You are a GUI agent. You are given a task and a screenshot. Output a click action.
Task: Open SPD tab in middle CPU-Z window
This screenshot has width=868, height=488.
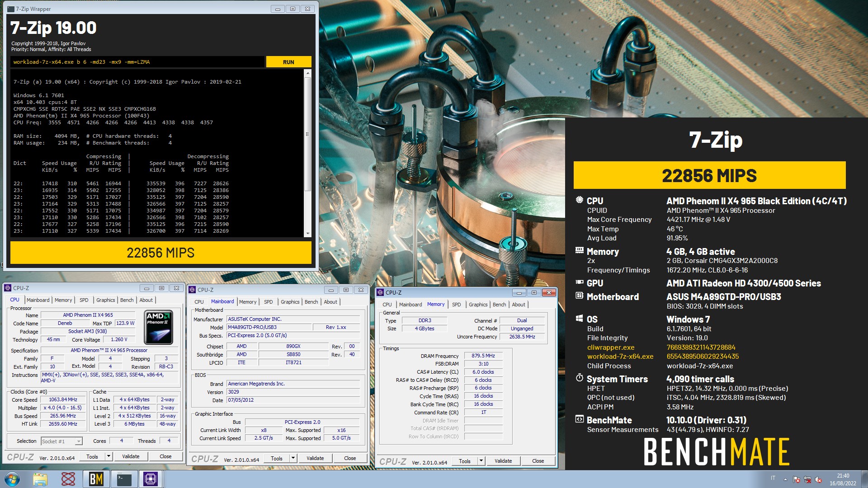point(269,302)
